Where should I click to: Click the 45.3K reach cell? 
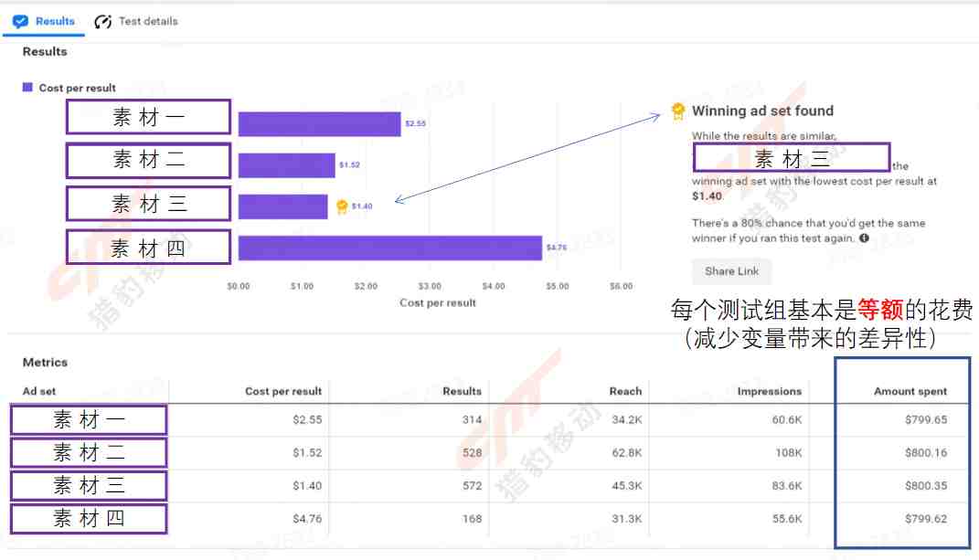(627, 486)
